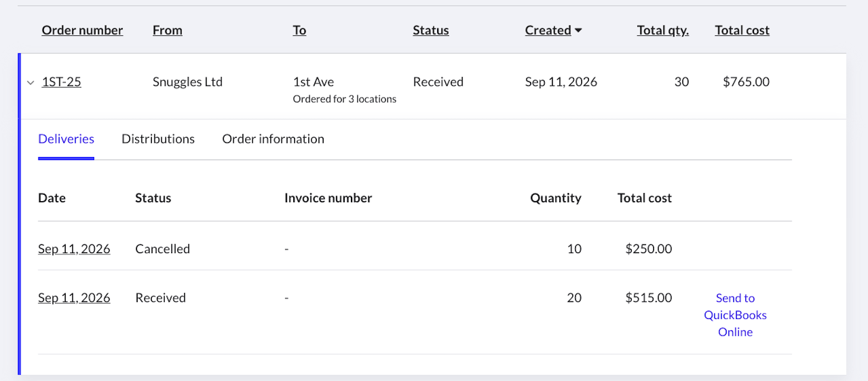Sort by To column header
Image resolution: width=868 pixels, height=381 pixels.
click(299, 30)
